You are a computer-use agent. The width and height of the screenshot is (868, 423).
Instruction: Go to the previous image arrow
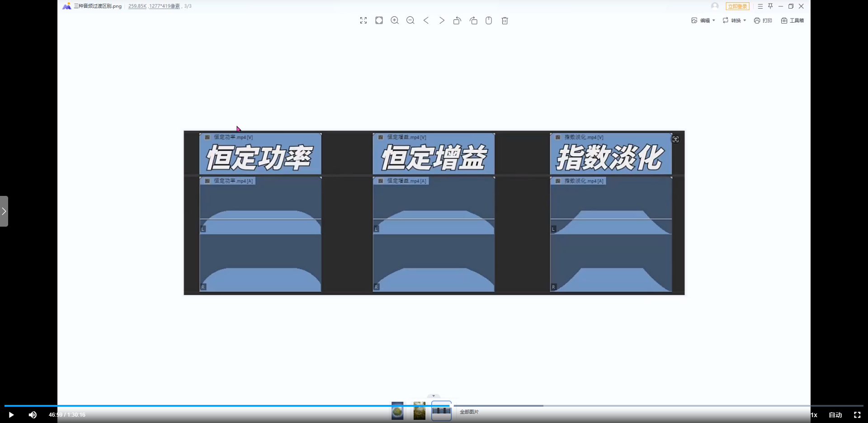[426, 20]
